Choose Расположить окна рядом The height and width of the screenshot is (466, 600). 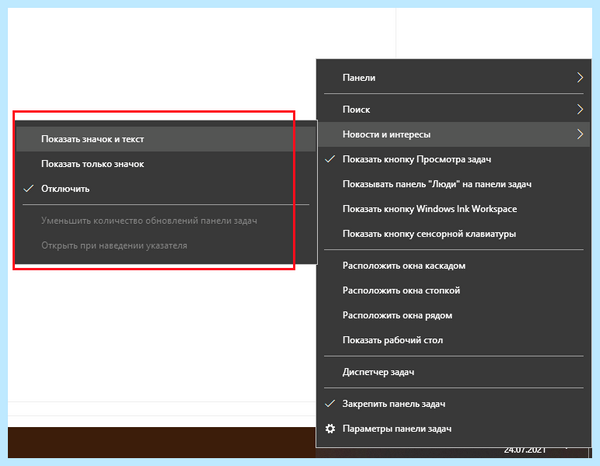[x=454, y=315]
